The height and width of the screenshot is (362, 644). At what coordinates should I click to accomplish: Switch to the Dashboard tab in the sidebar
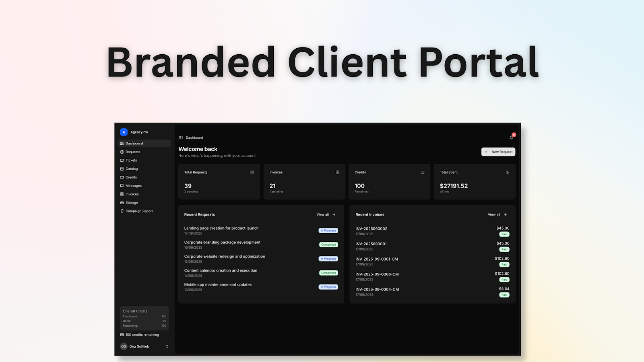(x=134, y=143)
